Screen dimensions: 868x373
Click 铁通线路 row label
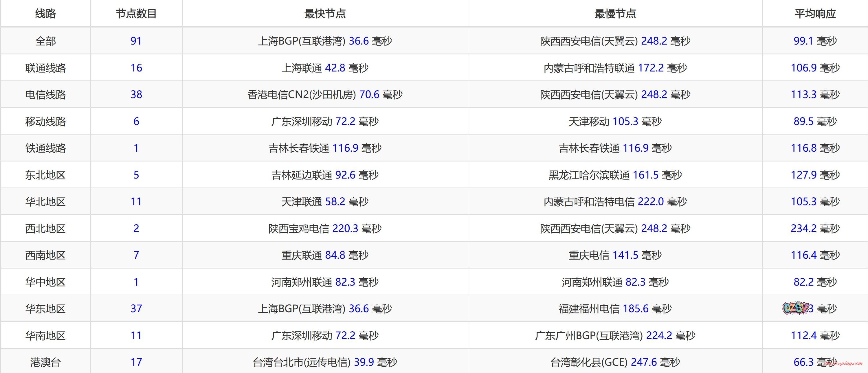(x=45, y=148)
